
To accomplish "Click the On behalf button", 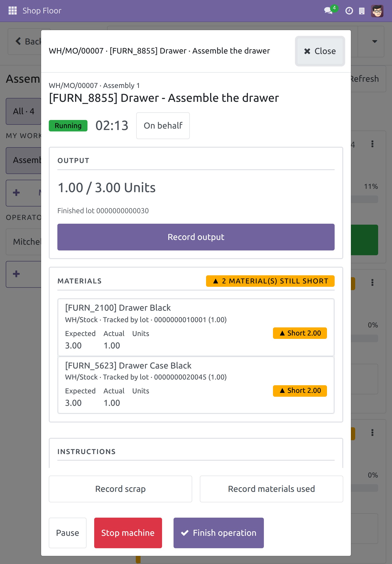I will pos(163,126).
